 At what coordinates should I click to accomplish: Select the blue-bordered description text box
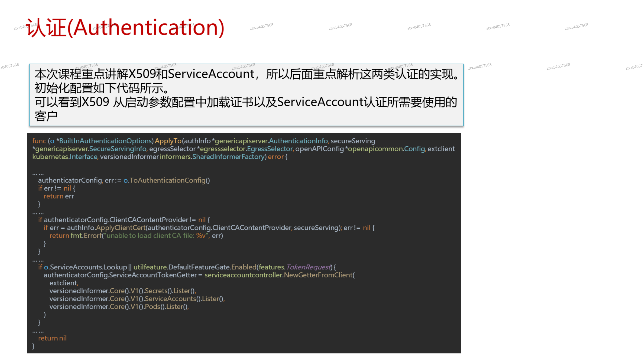pyautogui.click(x=245, y=95)
